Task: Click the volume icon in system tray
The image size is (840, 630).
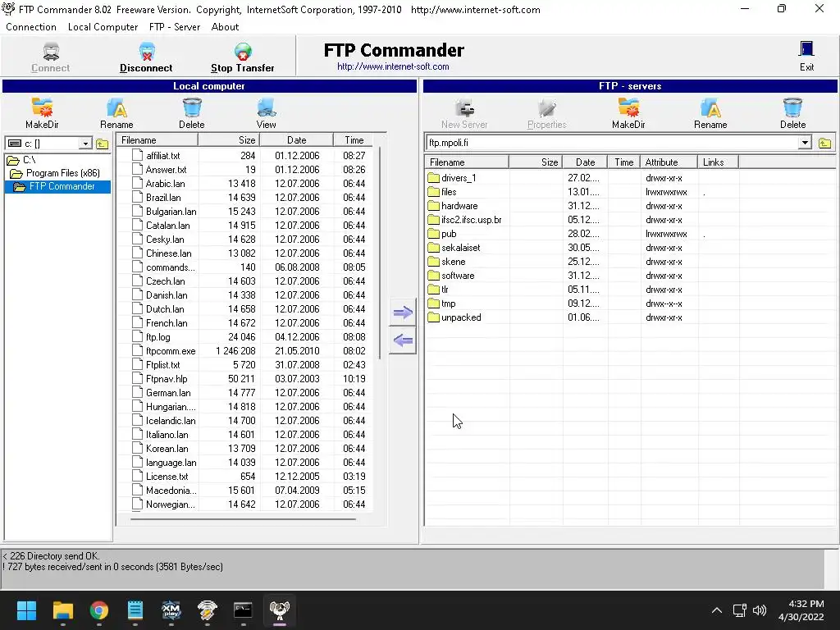Action: click(x=759, y=610)
